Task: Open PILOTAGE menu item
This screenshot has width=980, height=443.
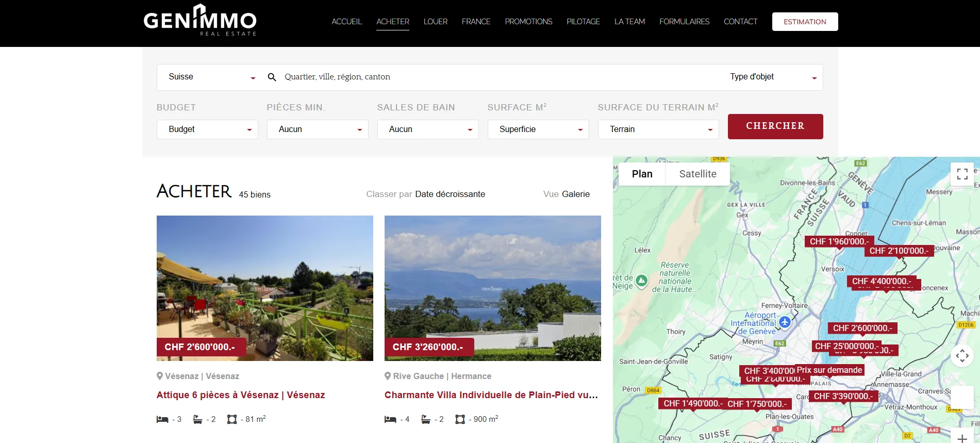Action: [x=583, y=22]
